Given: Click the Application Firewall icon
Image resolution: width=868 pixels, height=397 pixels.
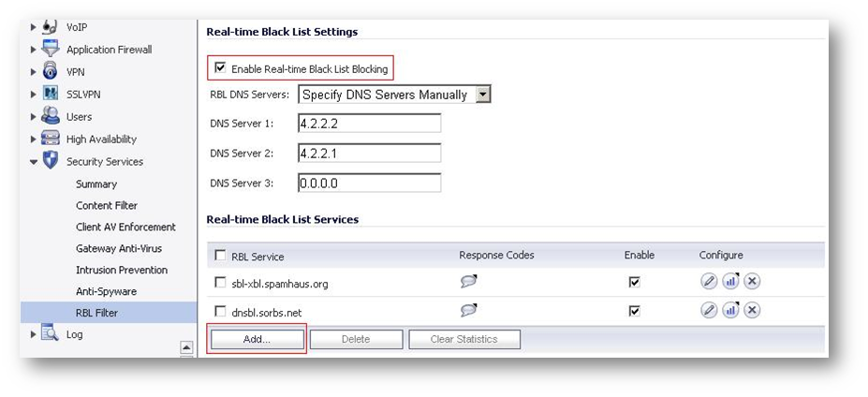Looking at the screenshot, I should coord(51,49).
